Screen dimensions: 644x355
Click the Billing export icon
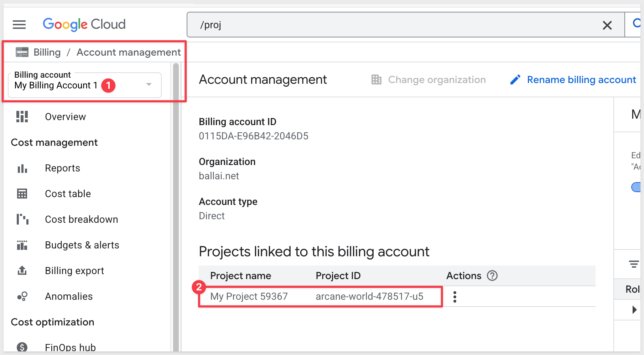pos(22,271)
